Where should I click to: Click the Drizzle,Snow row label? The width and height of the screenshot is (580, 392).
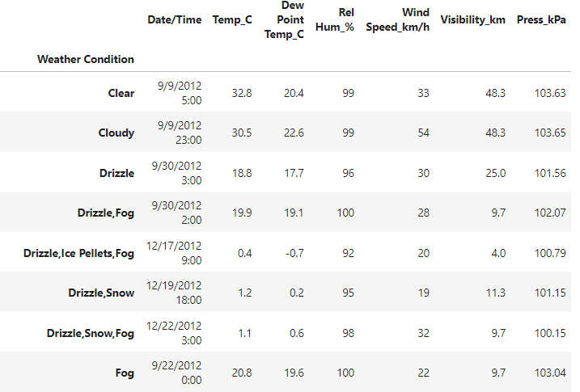click(x=101, y=293)
